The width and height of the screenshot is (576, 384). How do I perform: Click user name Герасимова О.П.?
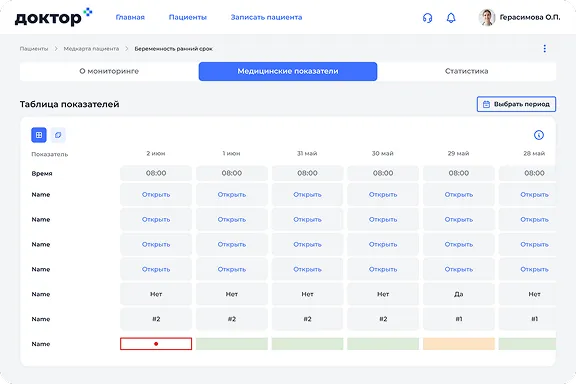[530, 17]
